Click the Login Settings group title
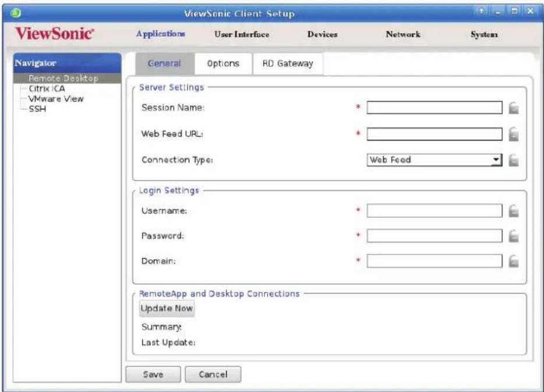Image resolution: width=544 pixels, height=392 pixels. click(x=169, y=190)
